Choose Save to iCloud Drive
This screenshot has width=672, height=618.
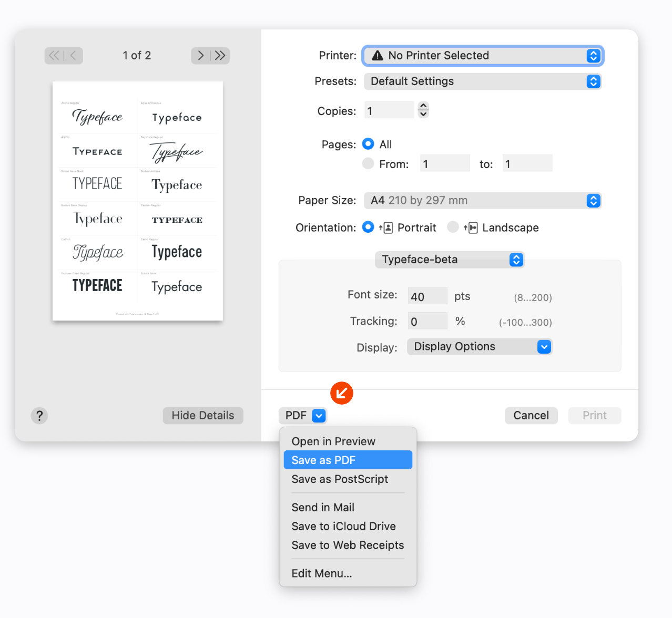click(343, 526)
